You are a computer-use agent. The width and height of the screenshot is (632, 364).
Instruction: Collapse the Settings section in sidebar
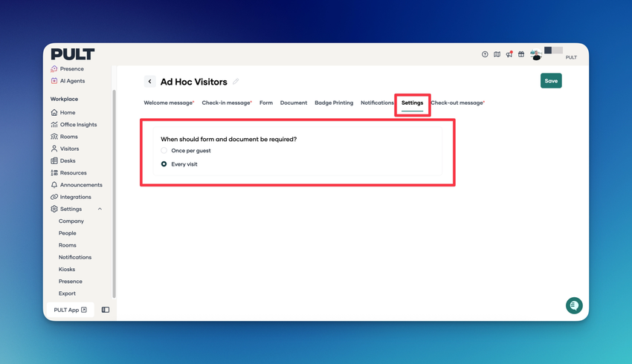tap(100, 209)
